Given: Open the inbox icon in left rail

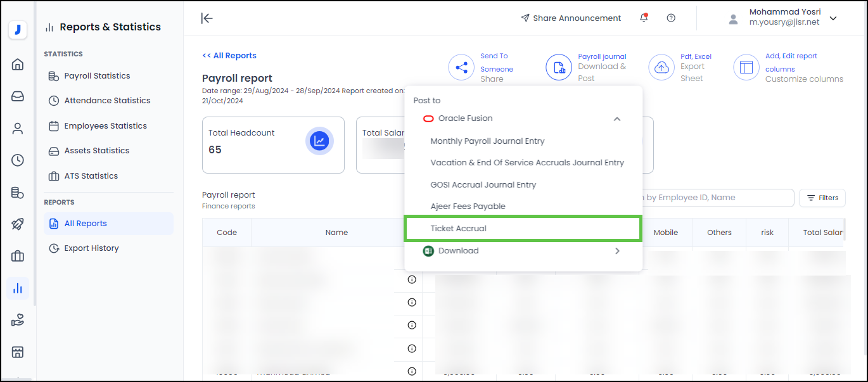Looking at the screenshot, I should pyautogui.click(x=18, y=96).
